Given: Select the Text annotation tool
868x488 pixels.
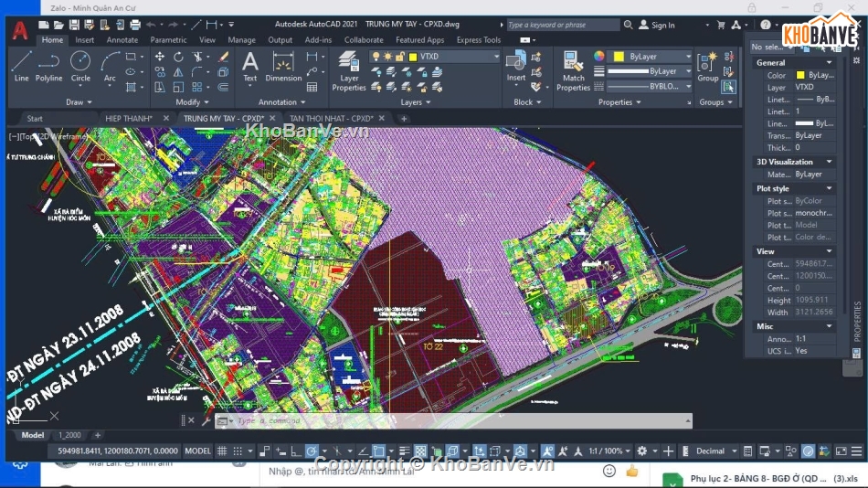Looking at the screenshot, I should point(250,67).
